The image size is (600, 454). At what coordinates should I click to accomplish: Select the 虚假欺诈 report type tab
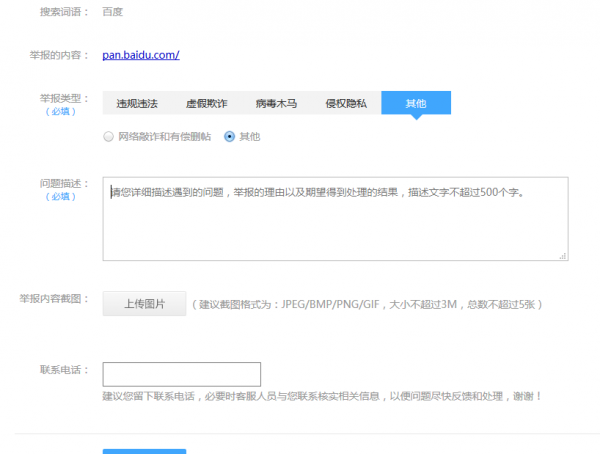207,103
